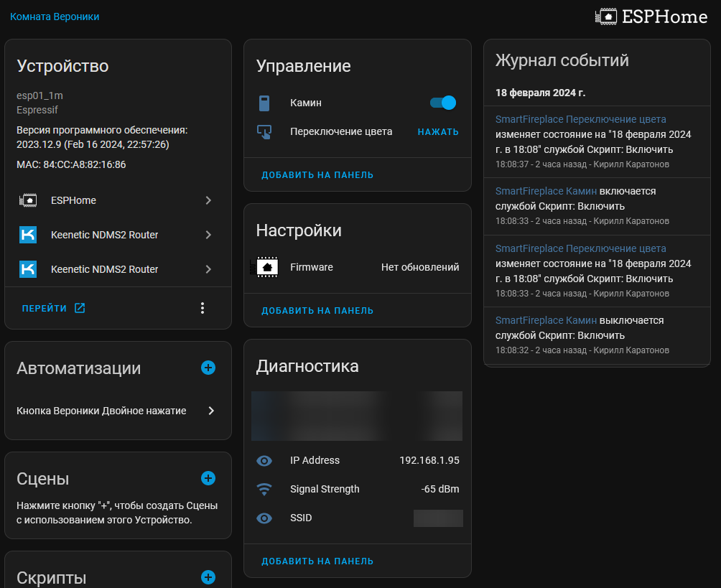Click the Камин device icon

[264, 103]
